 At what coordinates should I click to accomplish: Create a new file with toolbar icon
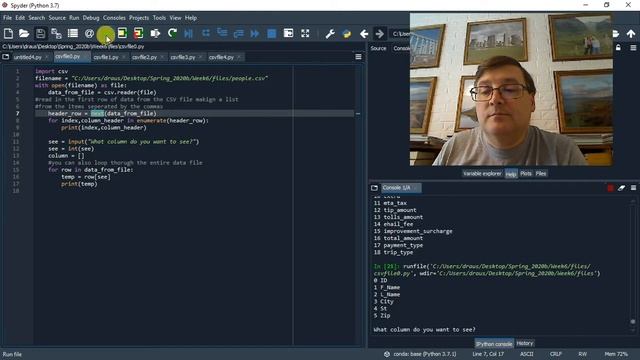point(8,33)
